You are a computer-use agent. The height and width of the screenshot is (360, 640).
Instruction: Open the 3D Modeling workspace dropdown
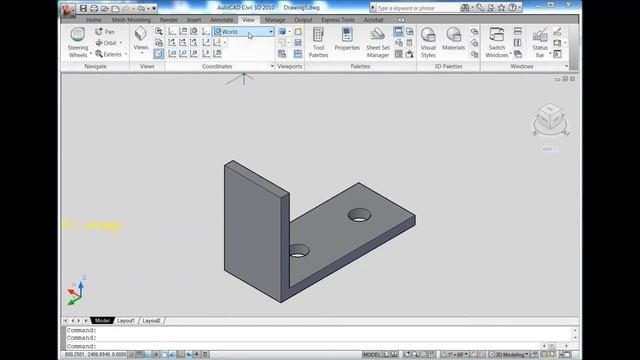[509, 354]
